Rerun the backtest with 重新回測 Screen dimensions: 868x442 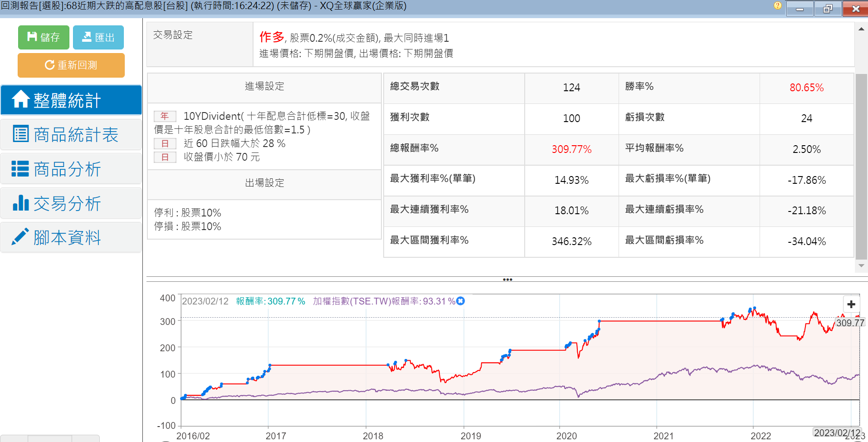coord(71,65)
